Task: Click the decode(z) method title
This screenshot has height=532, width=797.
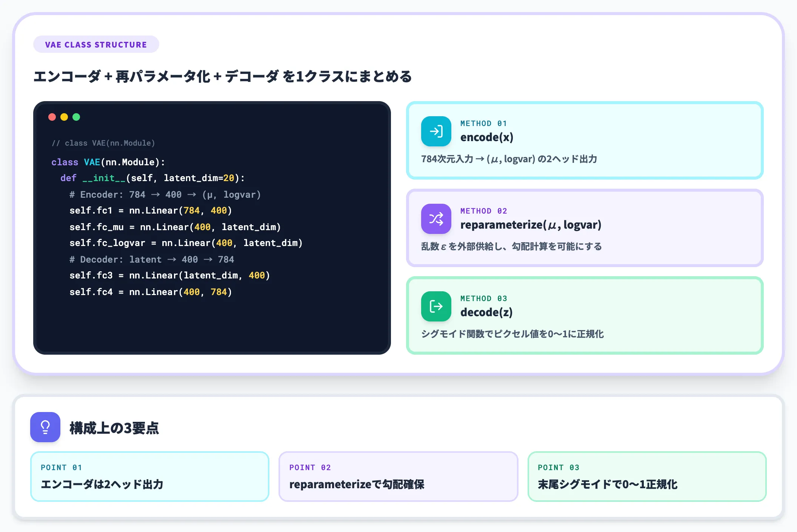Action: pyautogui.click(x=486, y=312)
